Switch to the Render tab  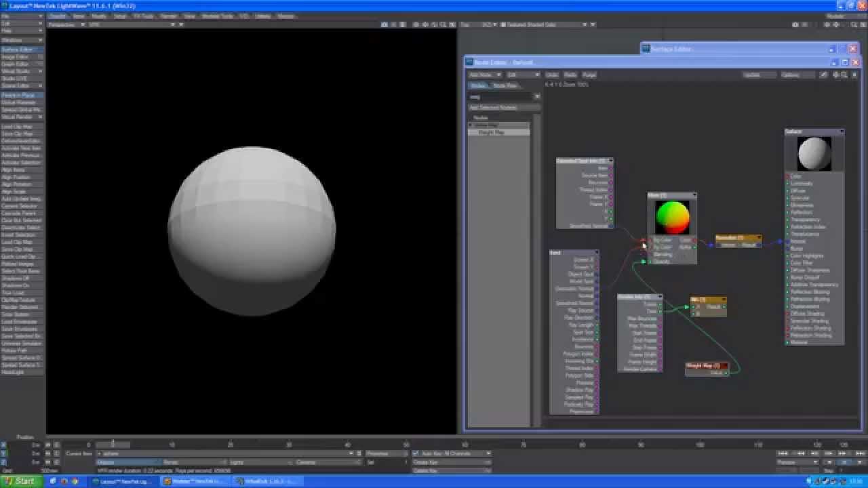169,16
